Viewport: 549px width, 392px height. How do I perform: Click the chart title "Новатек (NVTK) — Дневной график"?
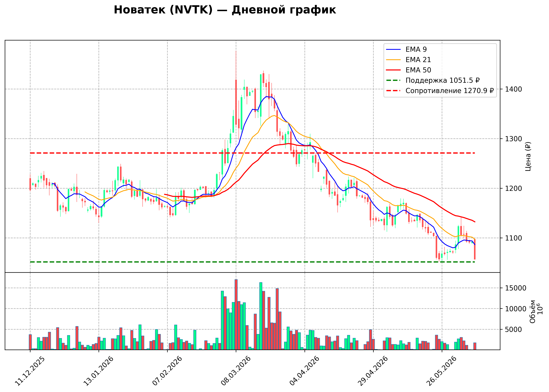[x=225, y=10]
